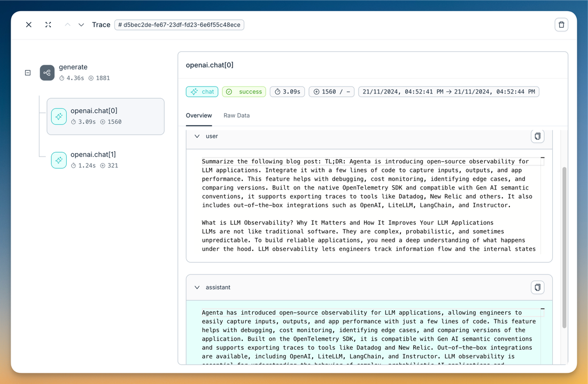Click the generate 1881 tokens text
This screenshot has height=384, width=588.
99,79
